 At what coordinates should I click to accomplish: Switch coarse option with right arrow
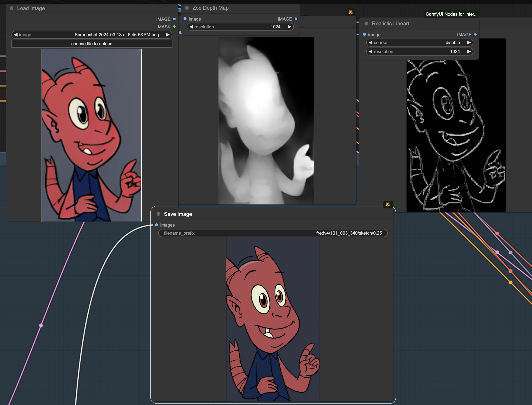point(469,42)
